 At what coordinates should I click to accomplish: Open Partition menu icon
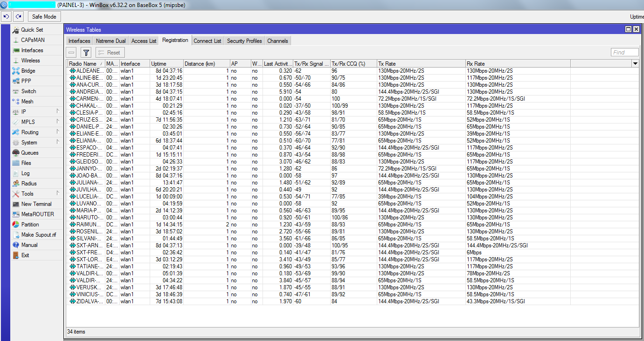(x=16, y=225)
